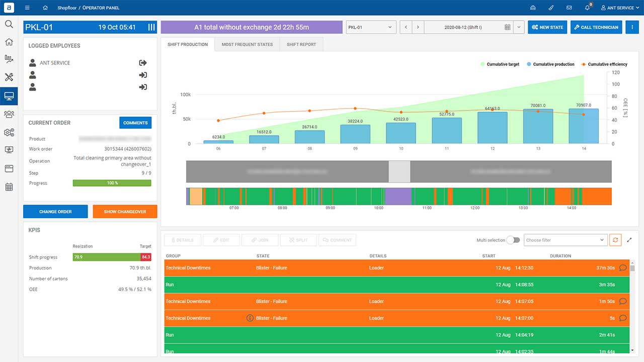Screen dimensions: 644x362
Task: Click the Comments button in Current Order
Action: pyautogui.click(x=135, y=123)
